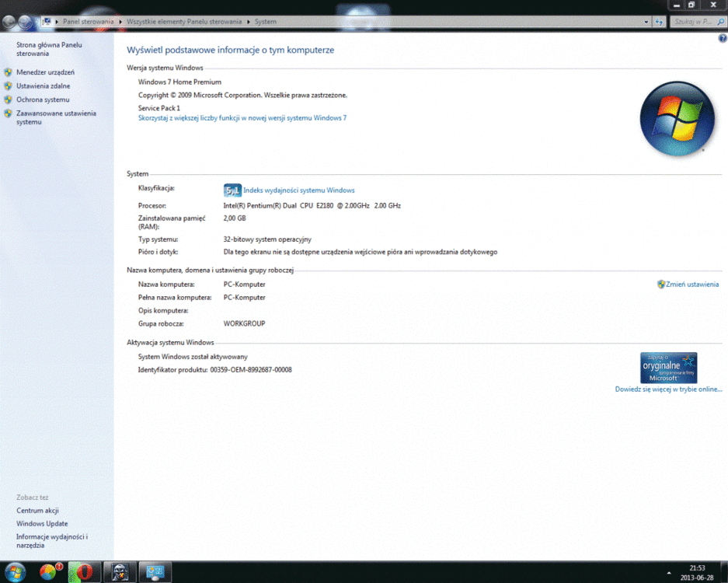Open Opera browser from taskbar

pyautogui.click(x=84, y=572)
